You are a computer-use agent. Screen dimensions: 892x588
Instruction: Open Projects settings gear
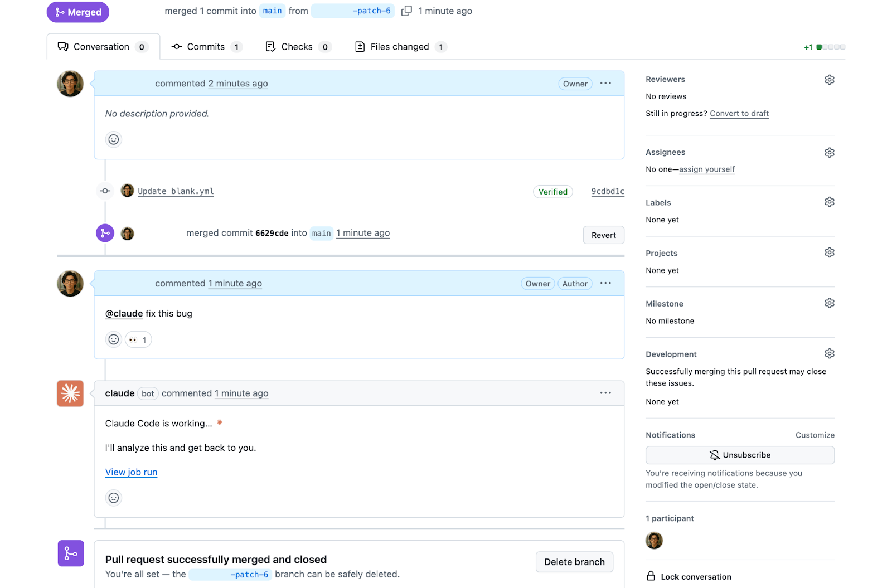click(829, 253)
